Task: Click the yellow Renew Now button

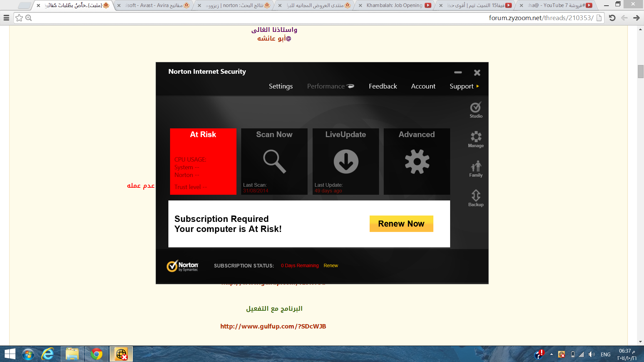Action: (401, 224)
